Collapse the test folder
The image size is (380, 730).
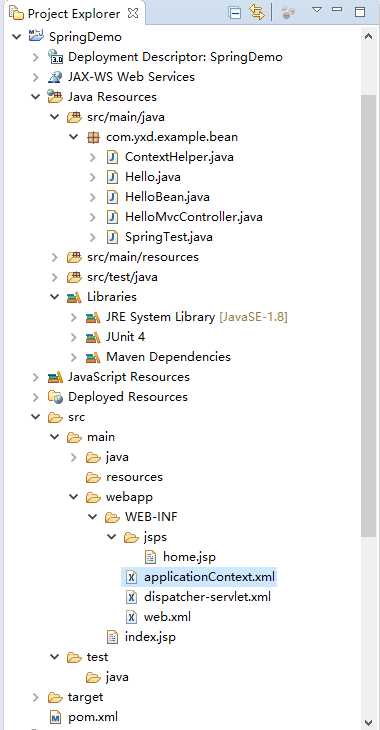[55, 657]
